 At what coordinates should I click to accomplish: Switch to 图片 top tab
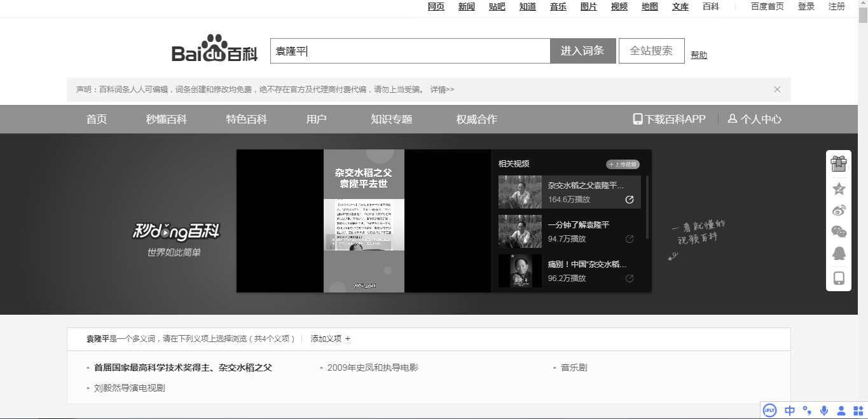click(589, 6)
